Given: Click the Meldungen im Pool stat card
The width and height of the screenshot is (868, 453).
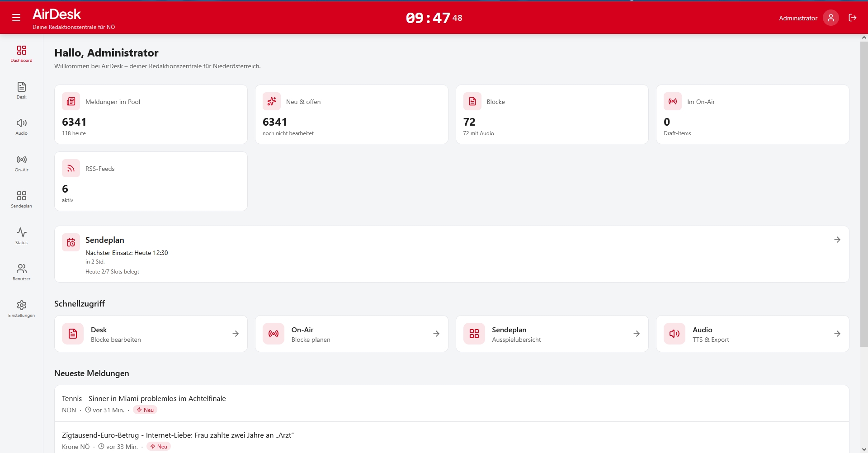Looking at the screenshot, I should coord(151,114).
